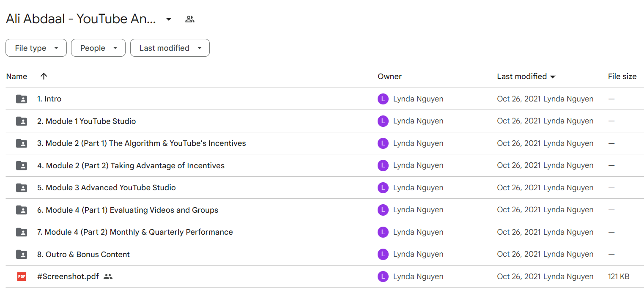Click owner avatar in 8. Outro row
The image size is (644, 296).
click(383, 255)
